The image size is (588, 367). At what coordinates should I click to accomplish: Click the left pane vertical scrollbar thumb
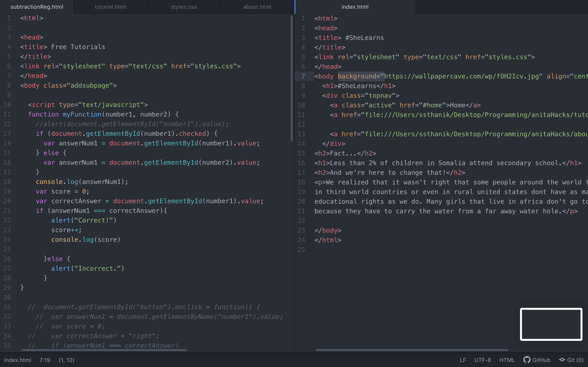pos(291,78)
